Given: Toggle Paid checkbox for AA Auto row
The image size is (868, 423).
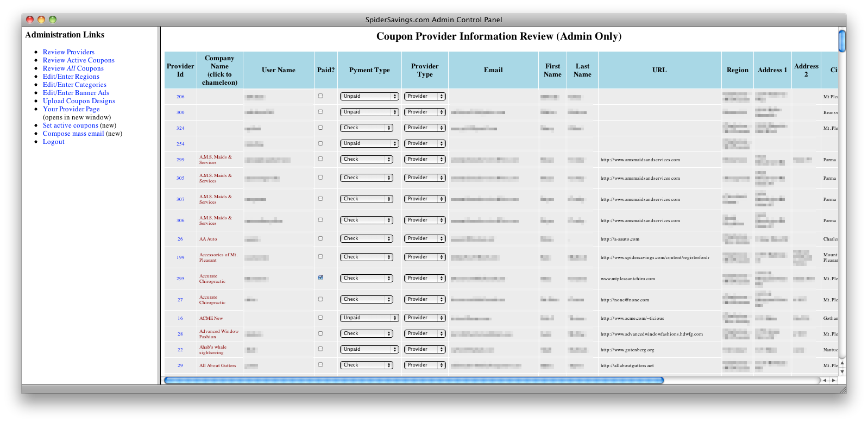Looking at the screenshot, I should tap(320, 238).
